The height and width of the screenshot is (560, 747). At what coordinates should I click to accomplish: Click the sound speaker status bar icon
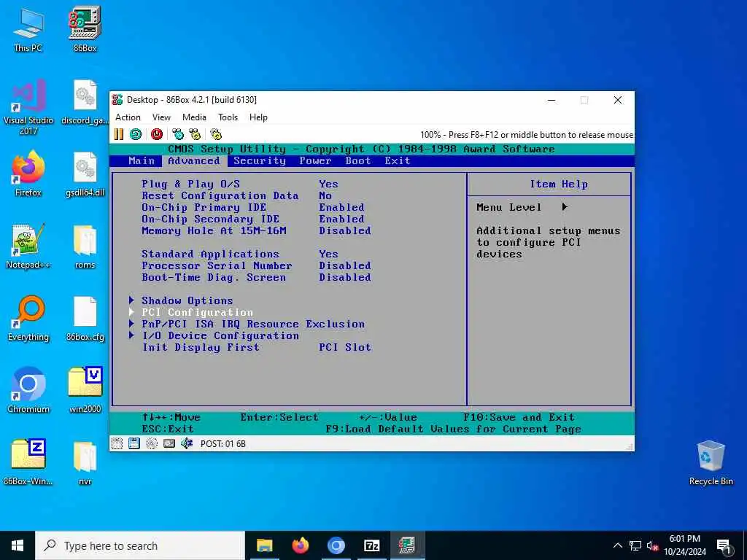pos(187,443)
